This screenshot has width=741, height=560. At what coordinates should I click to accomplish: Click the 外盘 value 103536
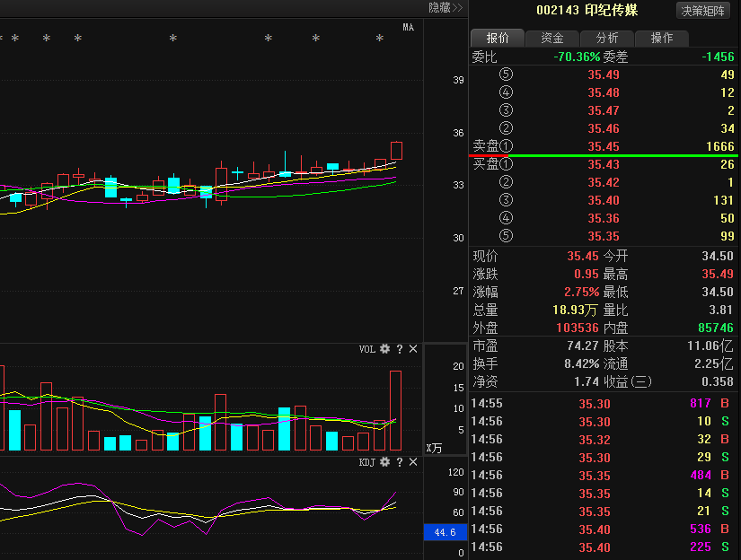(578, 328)
